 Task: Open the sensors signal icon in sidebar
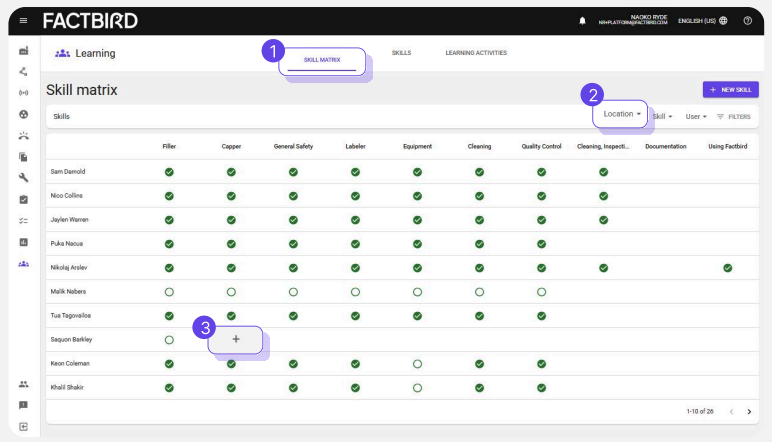coord(23,93)
